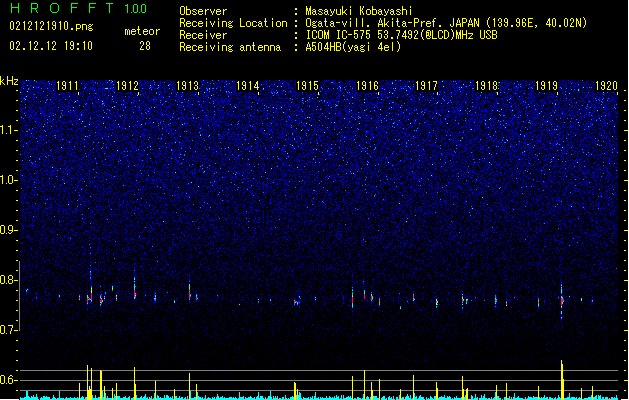Select the Ogata-vill. Akita-Pref. JAPAN location text

(446, 23)
